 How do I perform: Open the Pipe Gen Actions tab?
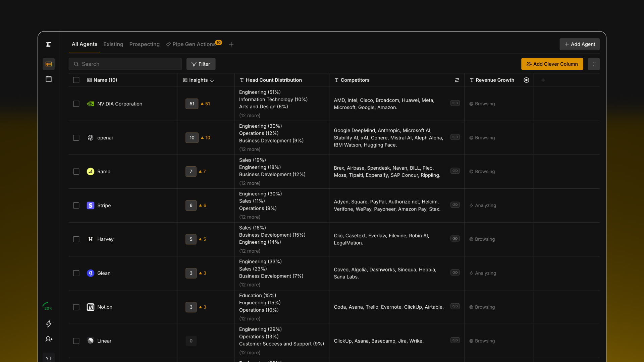click(x=194, y=44)
